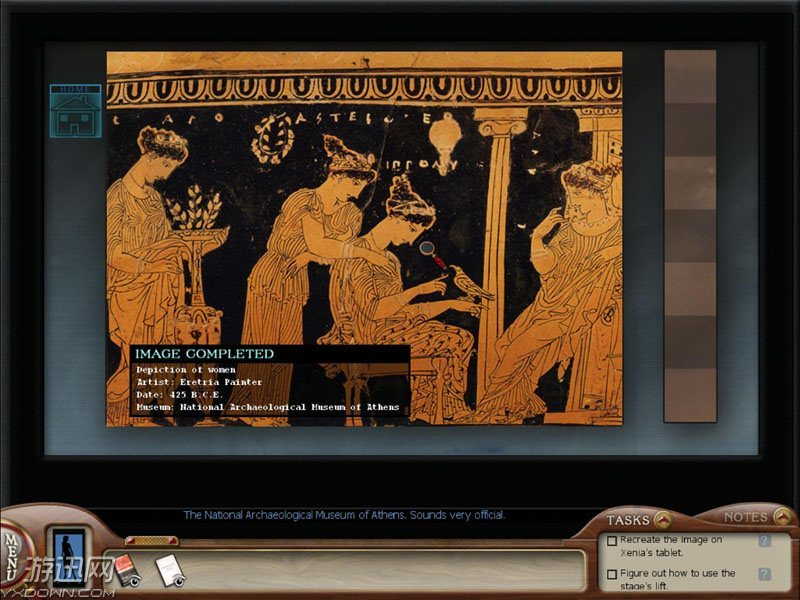Click the 'Figure out how to use the stage's lift' text

(x=677, y=580)
